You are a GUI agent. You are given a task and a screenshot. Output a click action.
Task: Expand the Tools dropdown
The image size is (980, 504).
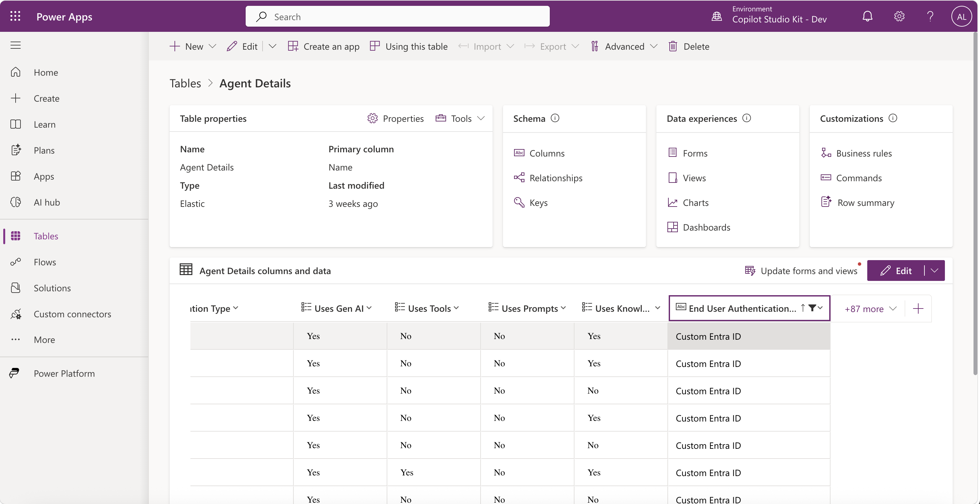point(460,119)
